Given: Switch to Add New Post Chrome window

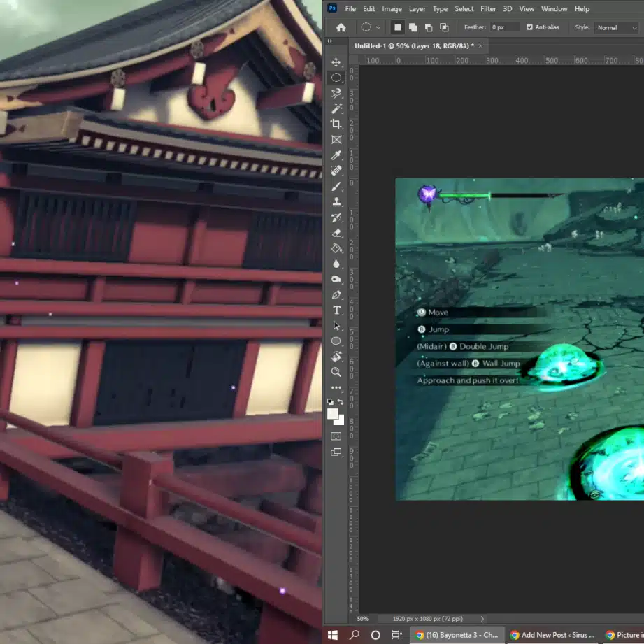Looking at the screenshot, I should coord(552,635).
